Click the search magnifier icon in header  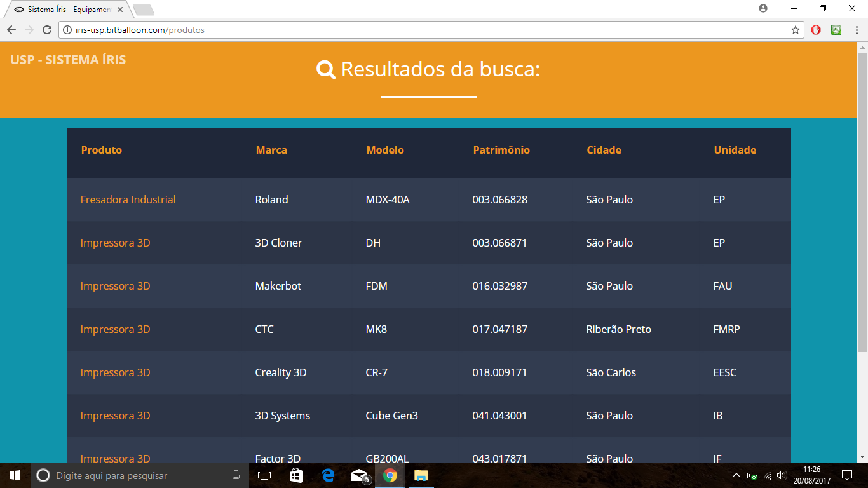[326, 69]
